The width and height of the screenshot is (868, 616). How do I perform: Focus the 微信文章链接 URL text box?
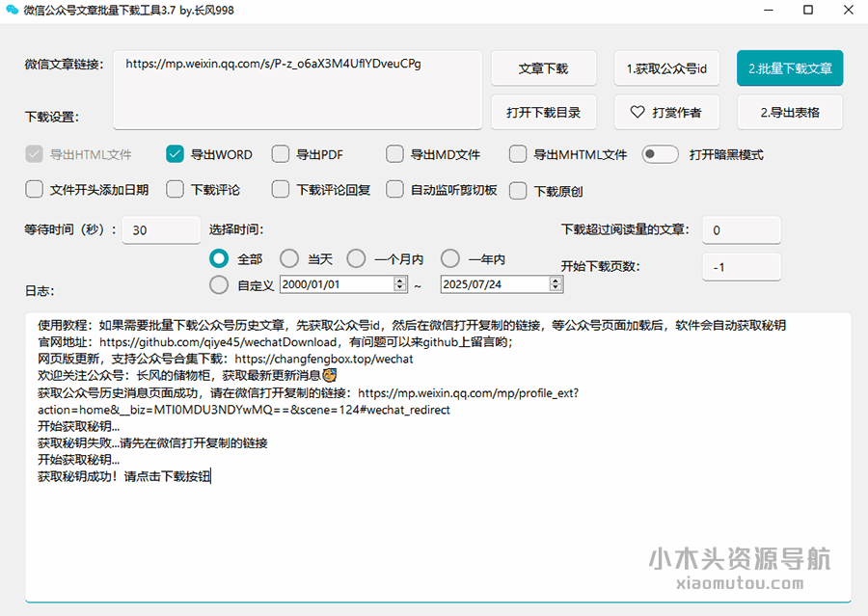point(297,91)
